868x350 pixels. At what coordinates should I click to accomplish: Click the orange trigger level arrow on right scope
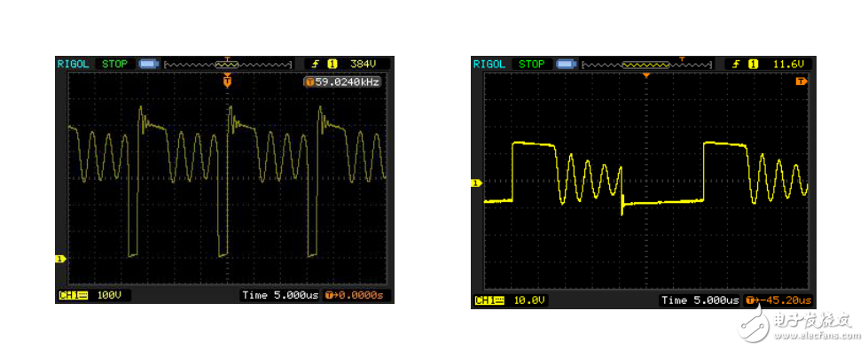coord(802,82)
